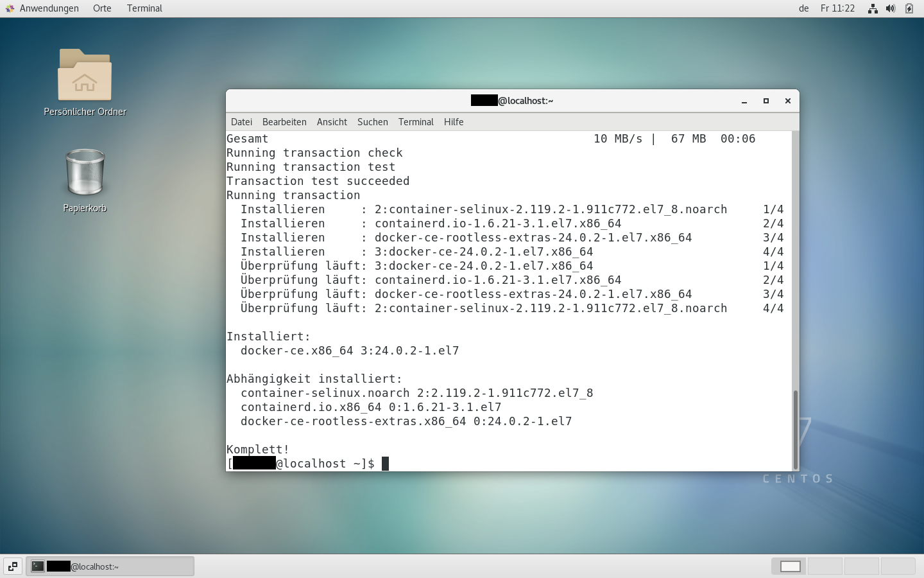924x578 pixels.
Task: Open the Bearbeiten menu in the terminal
Action: click(x=284, y=122)
